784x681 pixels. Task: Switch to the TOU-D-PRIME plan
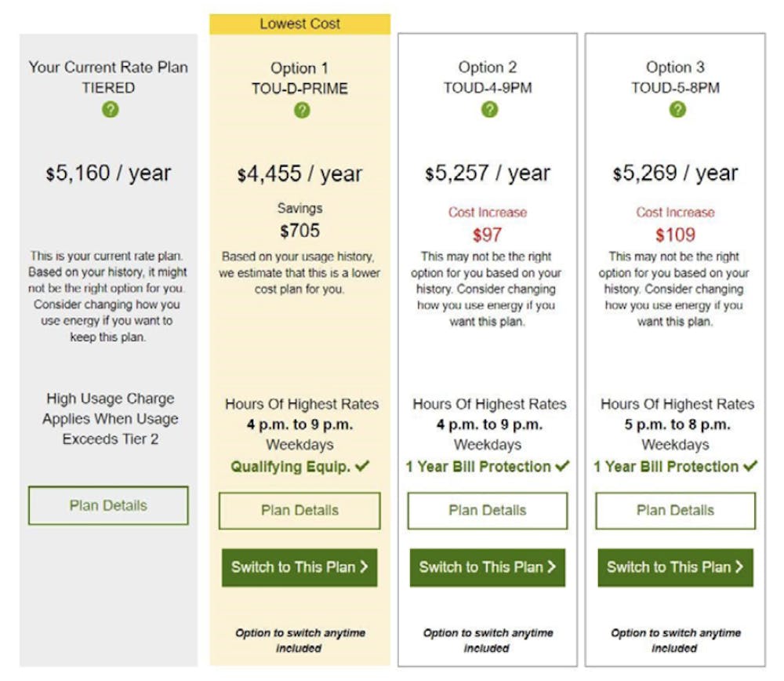coord(299,567)
